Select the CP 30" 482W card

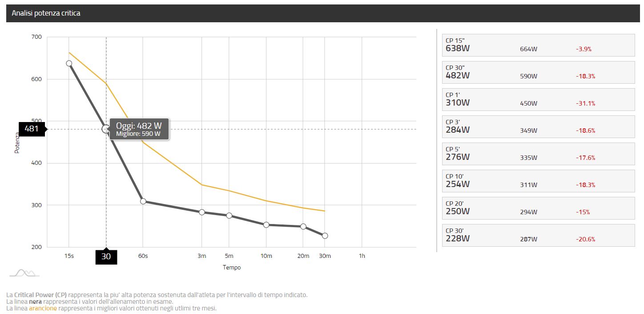coord(538,72)
